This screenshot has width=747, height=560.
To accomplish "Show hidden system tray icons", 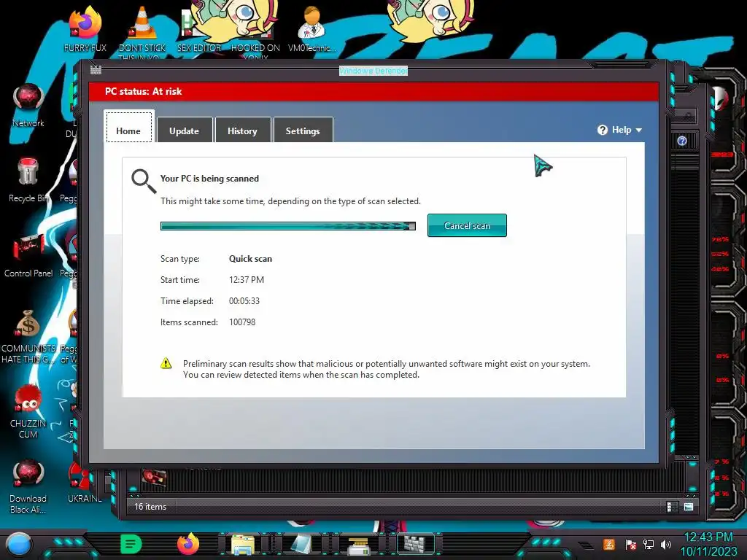I will (586, 545).
